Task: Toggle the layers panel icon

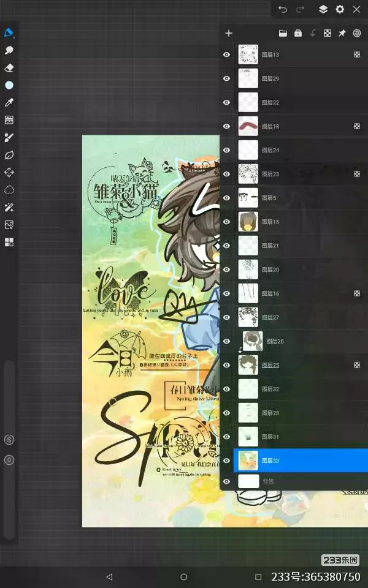Action: 323,9
